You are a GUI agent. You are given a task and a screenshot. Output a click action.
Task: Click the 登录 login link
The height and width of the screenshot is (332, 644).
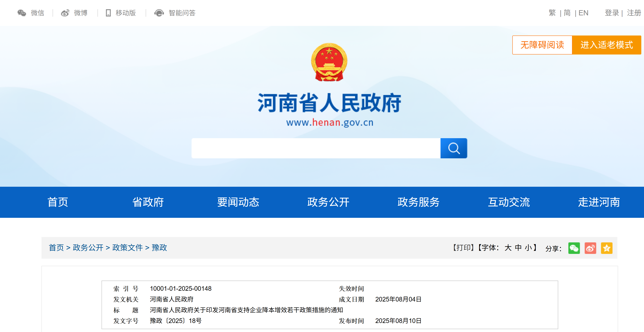[x=612, y=13]
